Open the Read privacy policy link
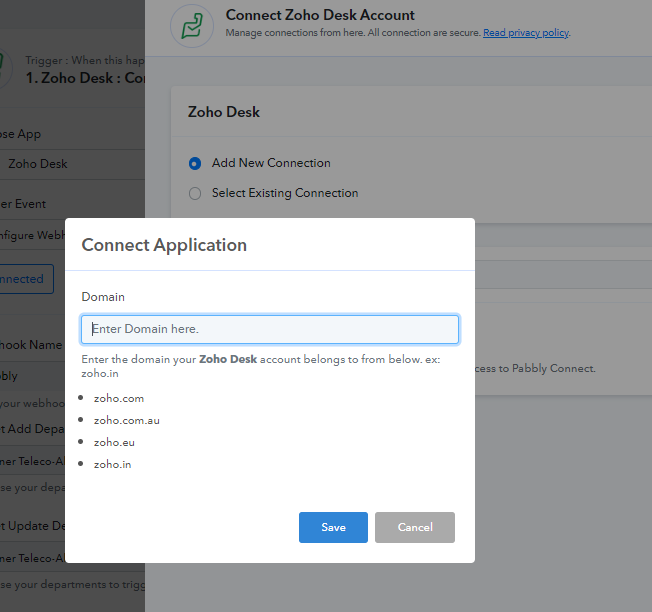 point(526,32)
